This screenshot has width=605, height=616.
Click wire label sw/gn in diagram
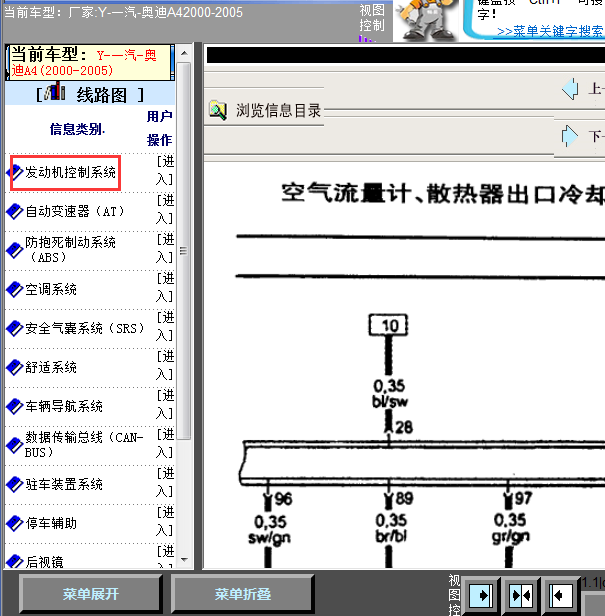(270, 538)
